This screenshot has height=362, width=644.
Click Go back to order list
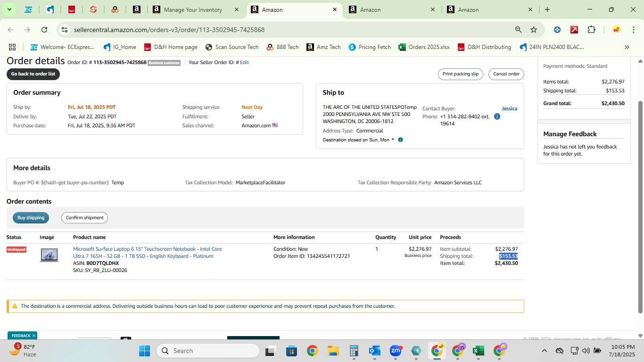pos(33,74)
